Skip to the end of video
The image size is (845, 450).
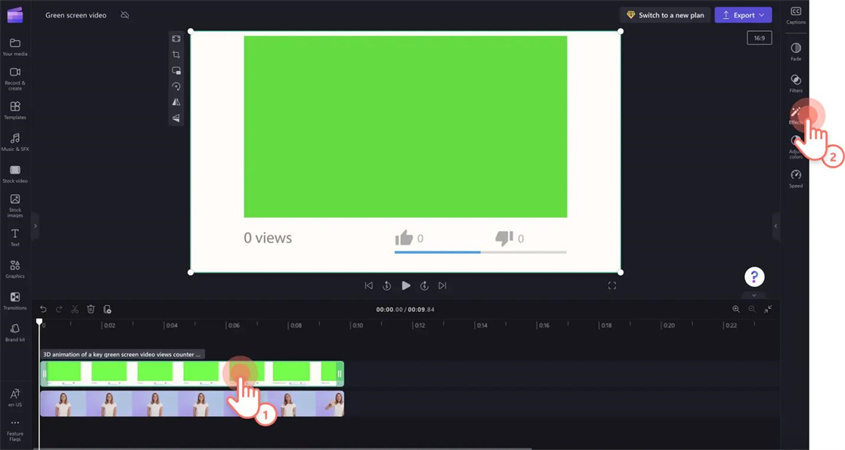(442, 286)
